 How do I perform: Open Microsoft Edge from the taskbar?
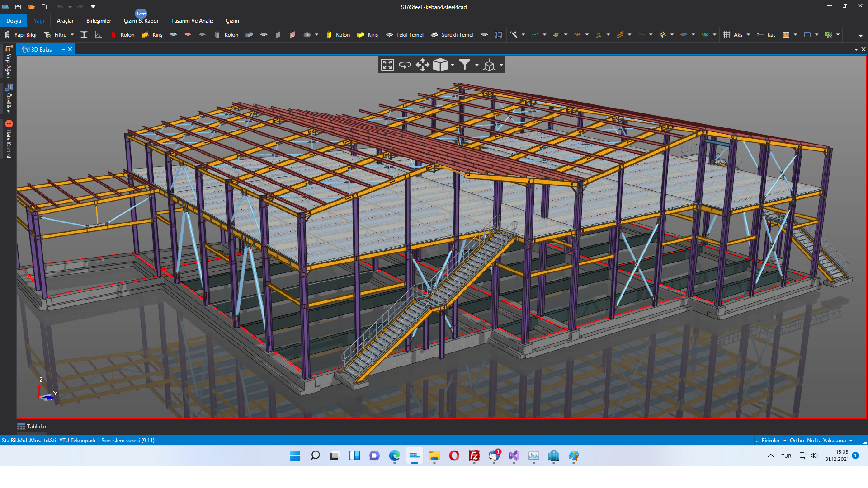click(x=394, y=456)
